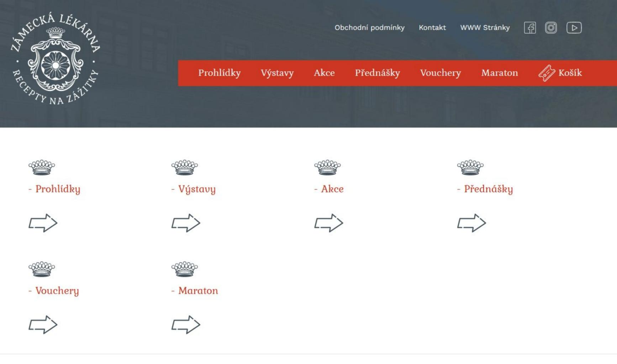Viewport: 617px width, 364px height.
Task: Click the arrow under Vouchery
Action: 43,325
